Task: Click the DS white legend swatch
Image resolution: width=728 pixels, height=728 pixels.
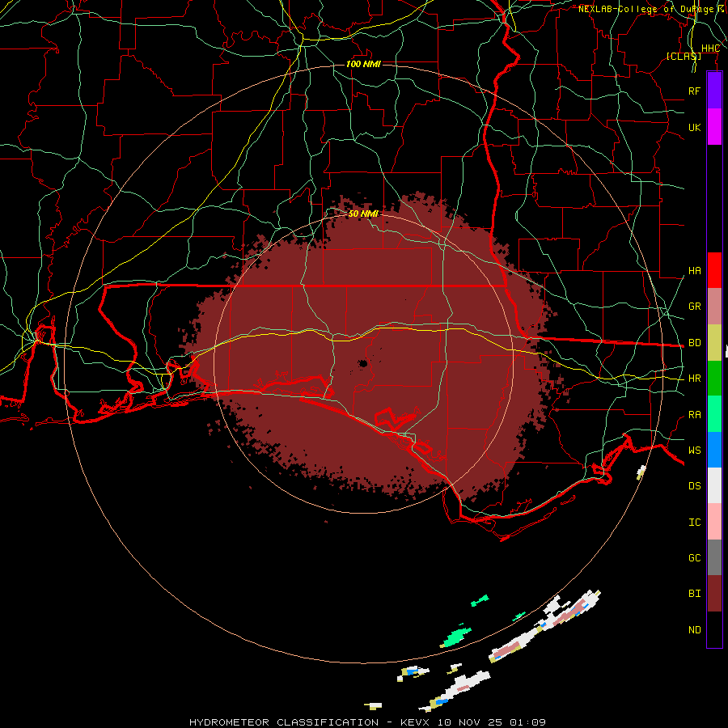Action: pyautogui.click(x=714, y=485)
